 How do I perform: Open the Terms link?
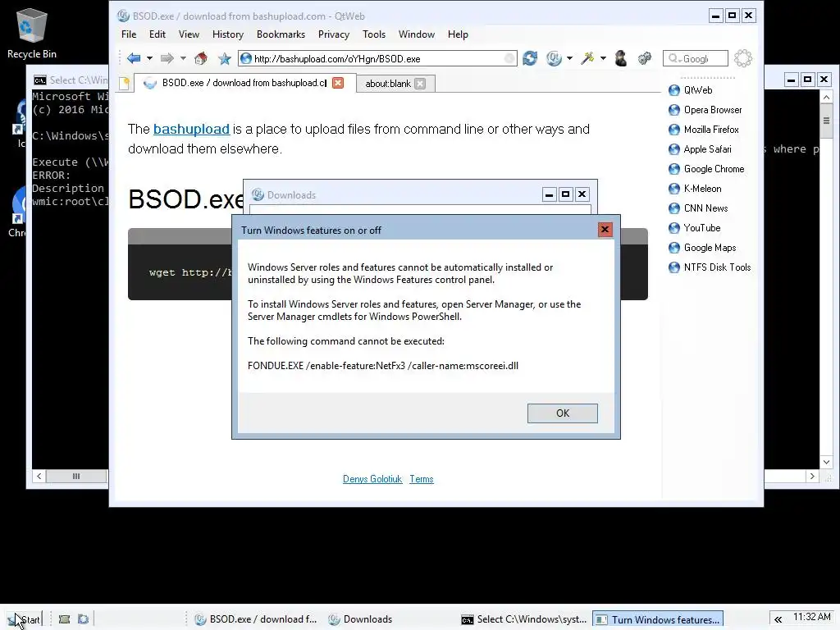[x=422, y=479]
